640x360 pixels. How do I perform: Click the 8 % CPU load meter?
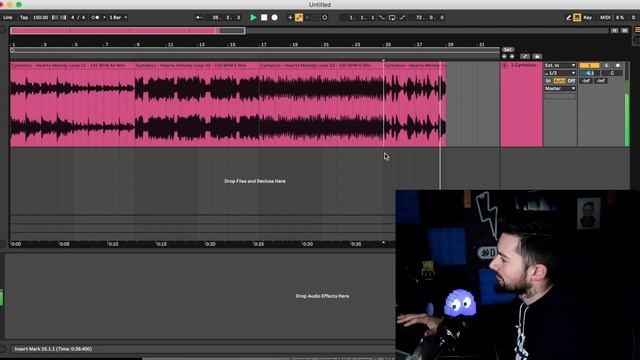tap(620, 18)
